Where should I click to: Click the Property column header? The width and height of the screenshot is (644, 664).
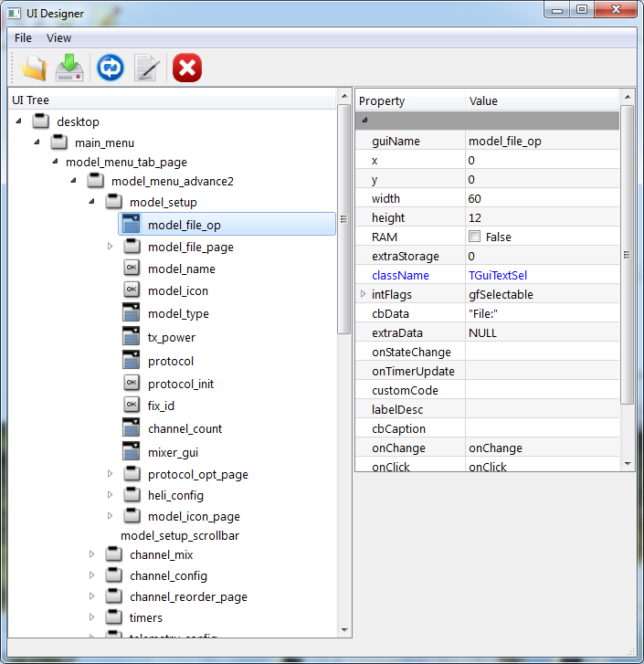point(410,100)
